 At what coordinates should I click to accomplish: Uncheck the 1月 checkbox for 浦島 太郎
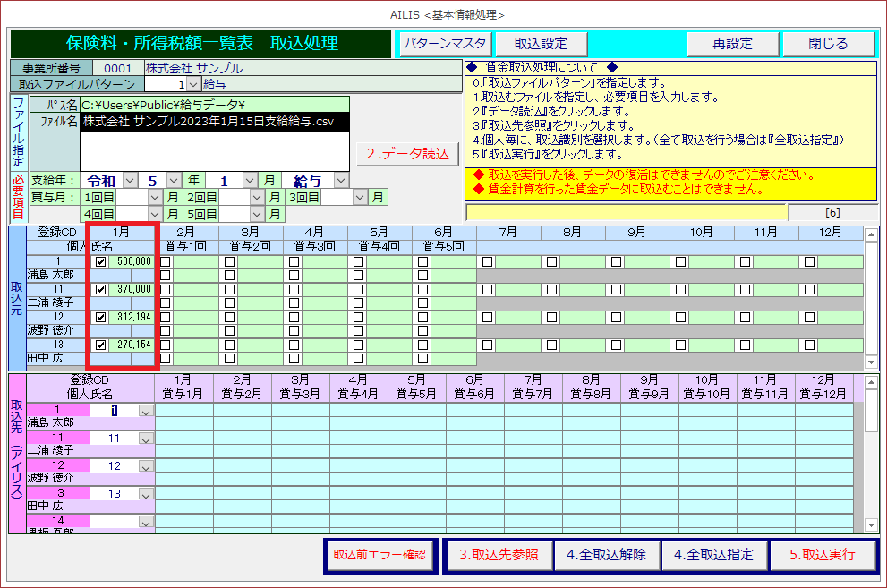(100, 261)
